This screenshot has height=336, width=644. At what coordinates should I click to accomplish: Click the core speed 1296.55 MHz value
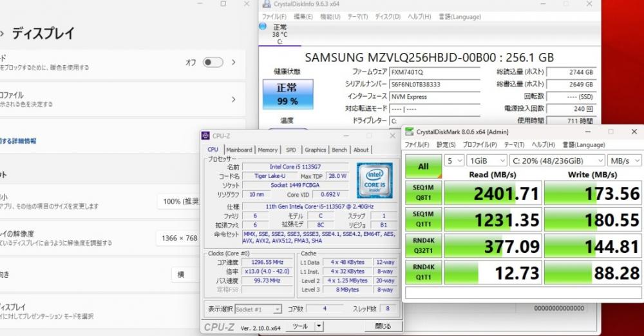click(x=267, y=262)
